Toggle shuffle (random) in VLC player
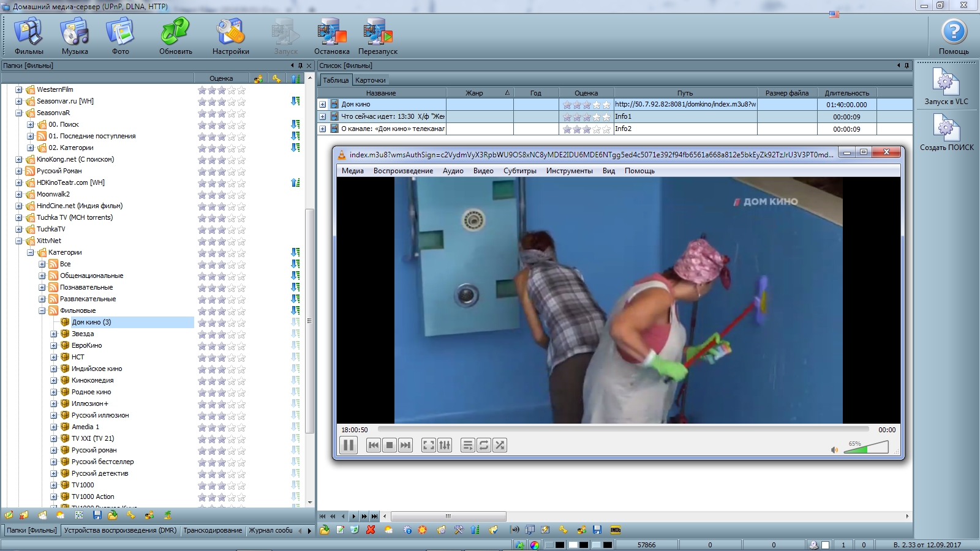The height and width of the screenshot is (551, 980). coord(500,446)
